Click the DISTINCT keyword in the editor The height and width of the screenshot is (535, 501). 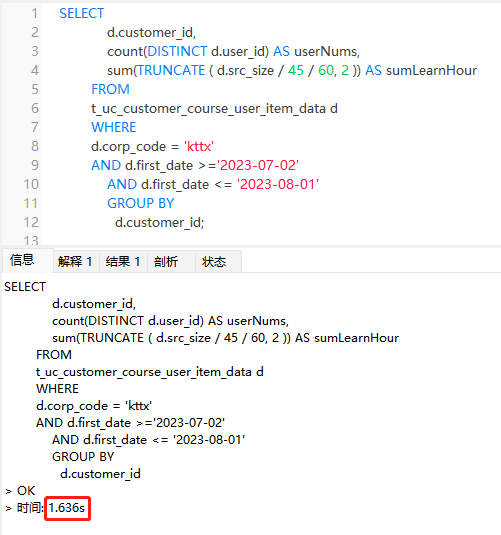tap(177, 52)
